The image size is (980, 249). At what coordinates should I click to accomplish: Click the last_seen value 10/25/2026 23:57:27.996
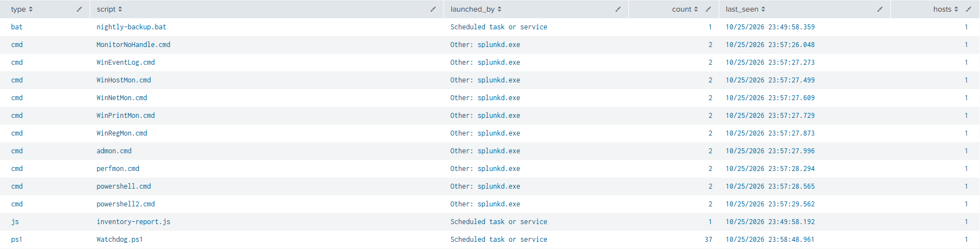[x=770, y=151]
